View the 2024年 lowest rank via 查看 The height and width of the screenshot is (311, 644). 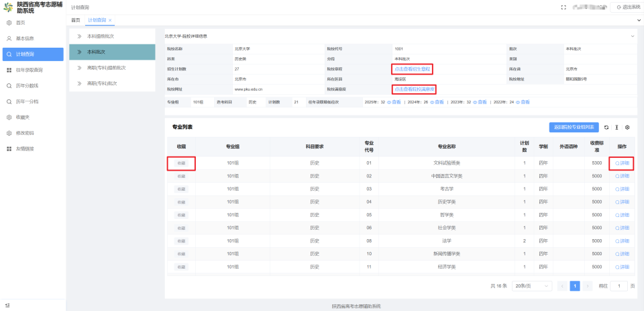(437, 102)
